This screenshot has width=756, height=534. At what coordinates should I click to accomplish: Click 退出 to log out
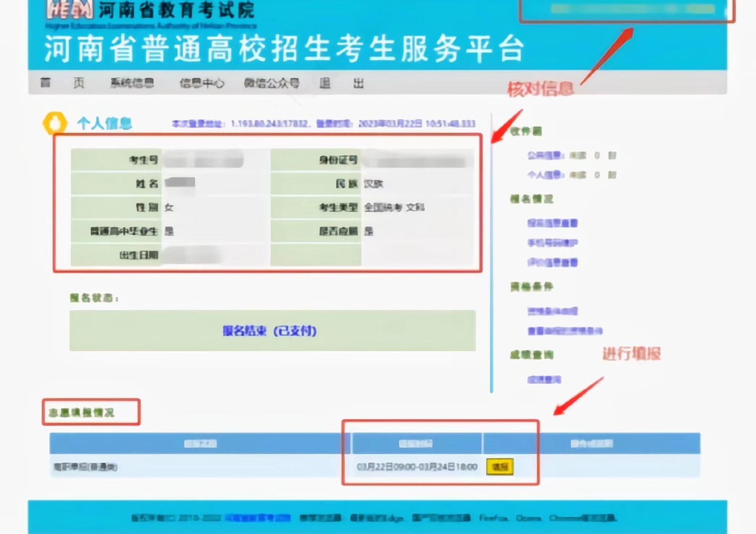coord(341,83)
